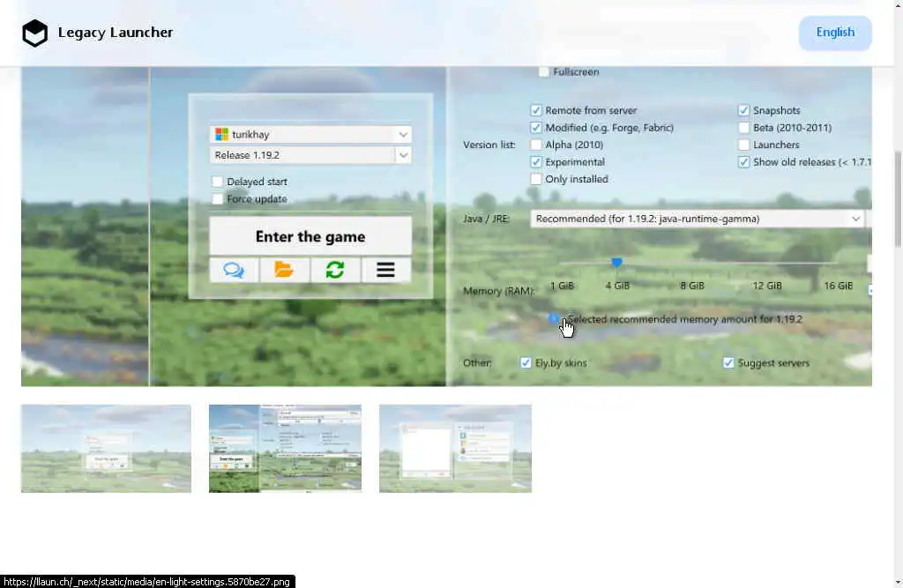Switch language with the English button
Image resolution: width=903 pixels, height=588 pixels.
[835, 33]
